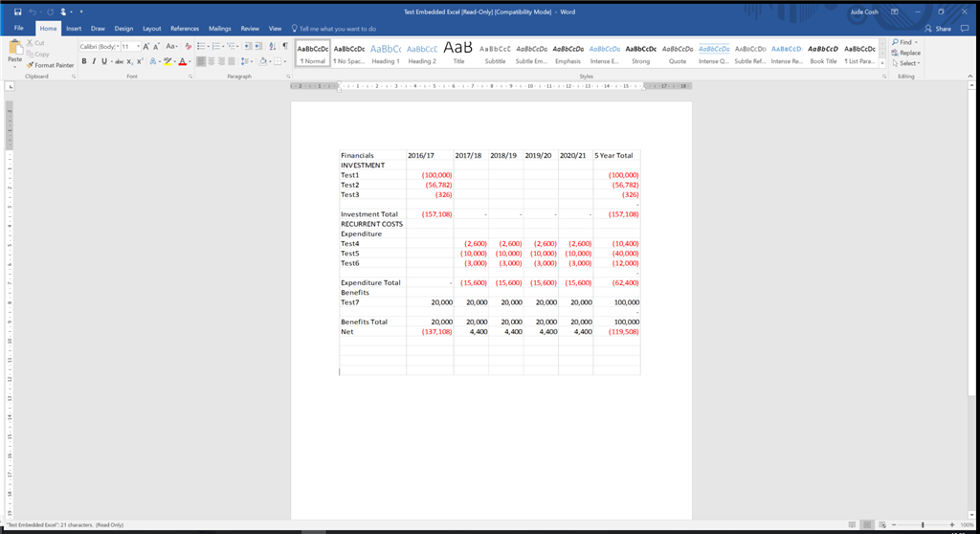Toggle Show/Hide paragraph marks
The width and height of the screenshot is (980, 534).
tap(285, 46)
